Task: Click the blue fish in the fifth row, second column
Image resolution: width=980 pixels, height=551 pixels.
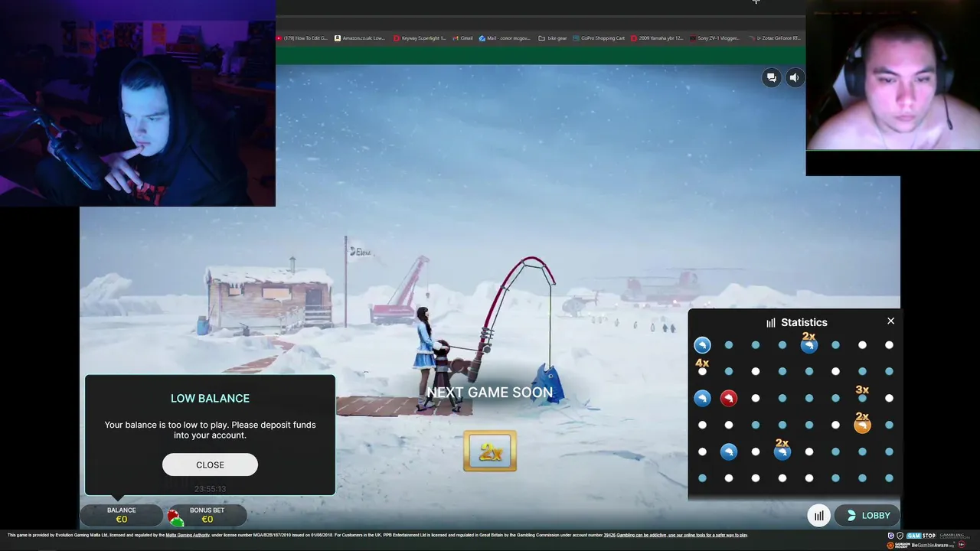Action: tap(729, 452)
